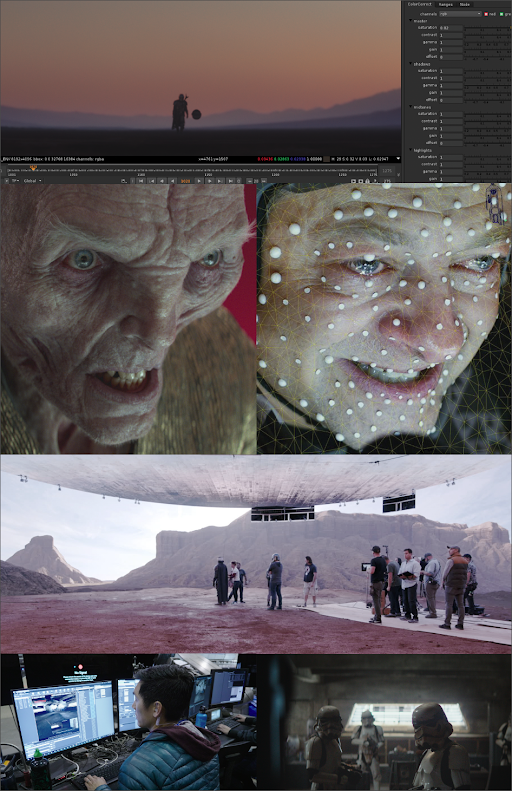Open the TF playback mode dropdown
Image resolution: width=512 pixels, height=791 pixels.
coord(15,181)
